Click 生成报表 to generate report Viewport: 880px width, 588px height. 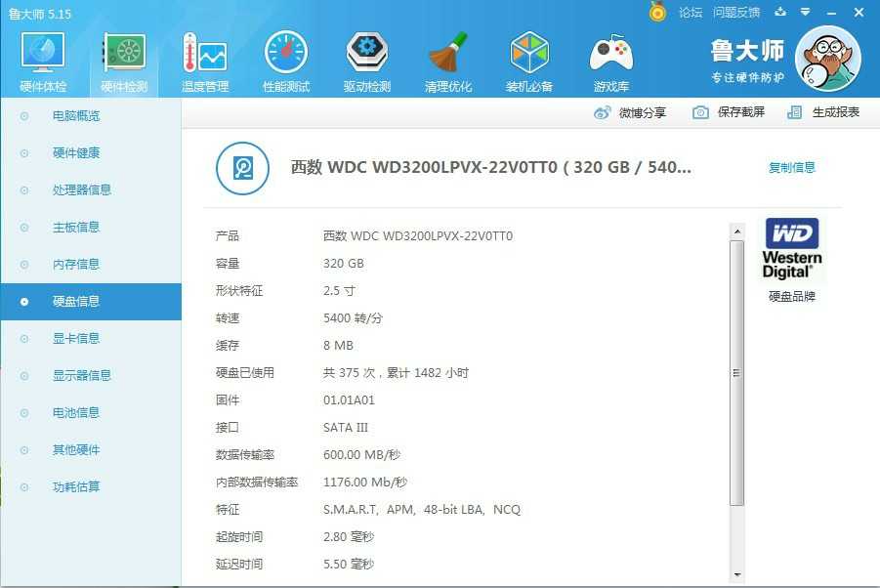point(836,112)
